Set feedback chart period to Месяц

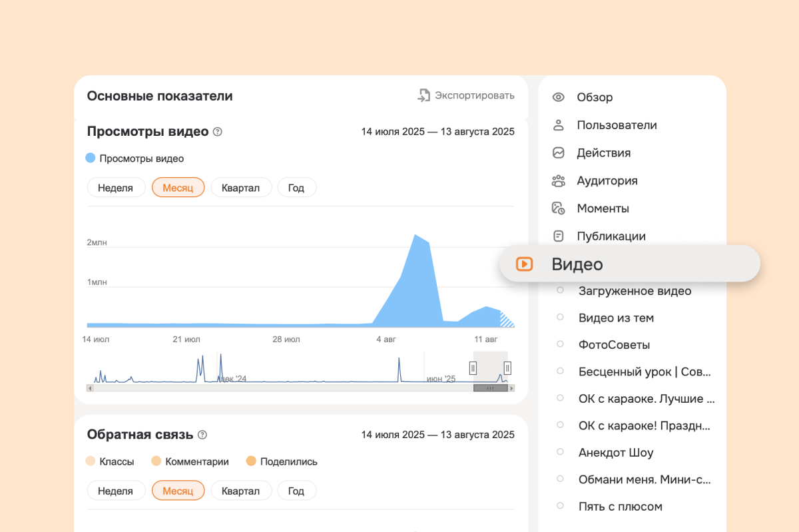click(x=178, y=491)
